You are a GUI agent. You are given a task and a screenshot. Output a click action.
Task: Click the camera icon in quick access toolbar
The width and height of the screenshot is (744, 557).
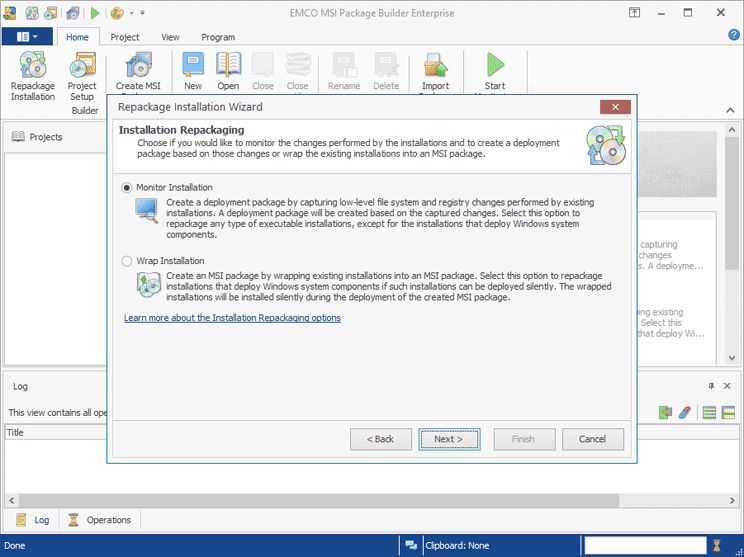click(x=73, y=13)
